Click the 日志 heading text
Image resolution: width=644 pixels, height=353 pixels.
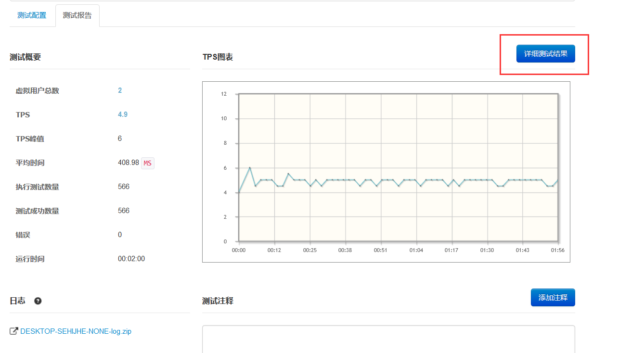pos(17,301)
